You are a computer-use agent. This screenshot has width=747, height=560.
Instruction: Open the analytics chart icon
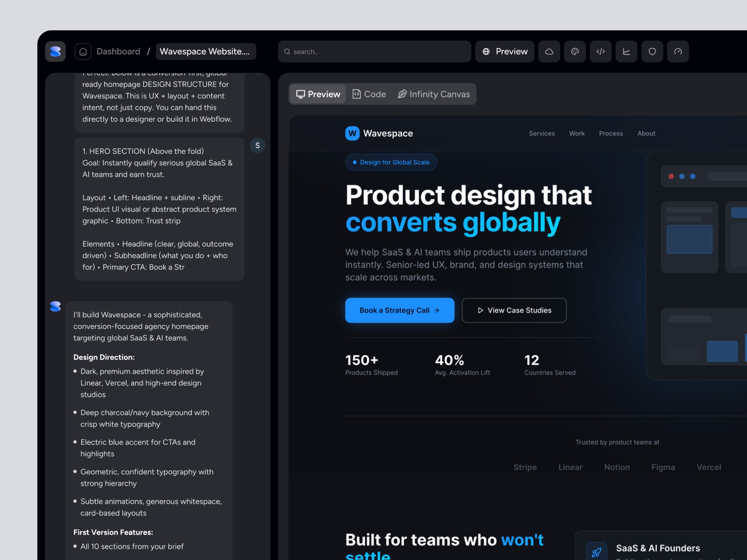click(626, 51)
